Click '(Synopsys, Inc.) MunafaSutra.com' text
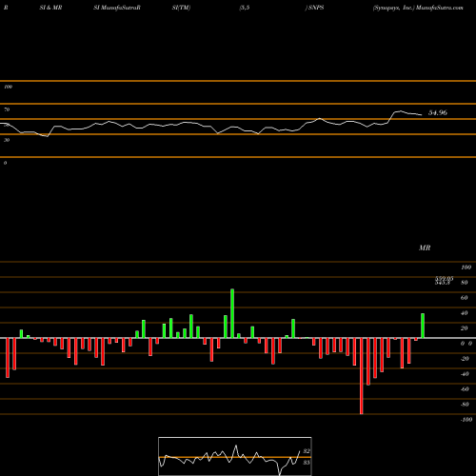This screenshot has height=476, width=476. (418, 8)
